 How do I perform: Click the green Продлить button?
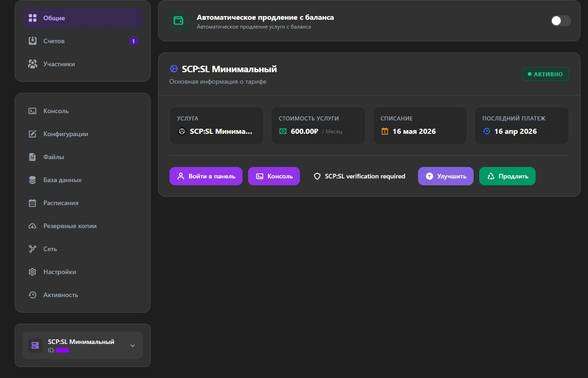point(507,176)
